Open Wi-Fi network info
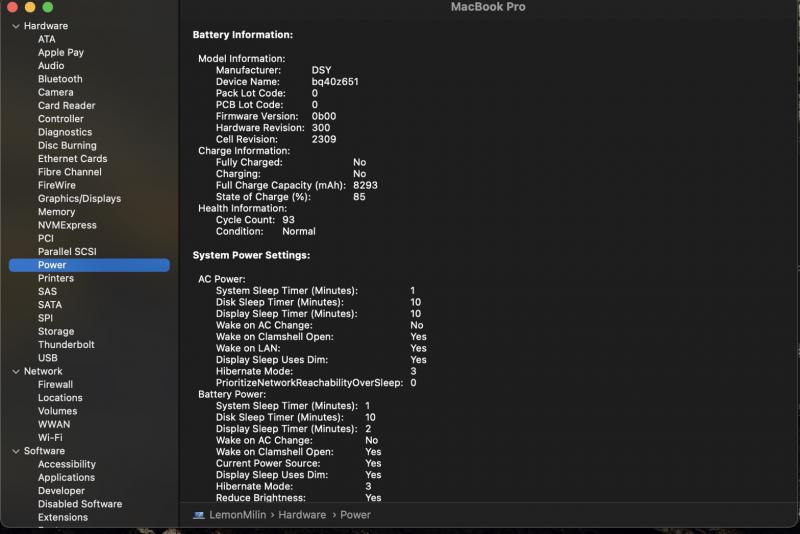This screenshot has height=534, width=800. (50, 438)
